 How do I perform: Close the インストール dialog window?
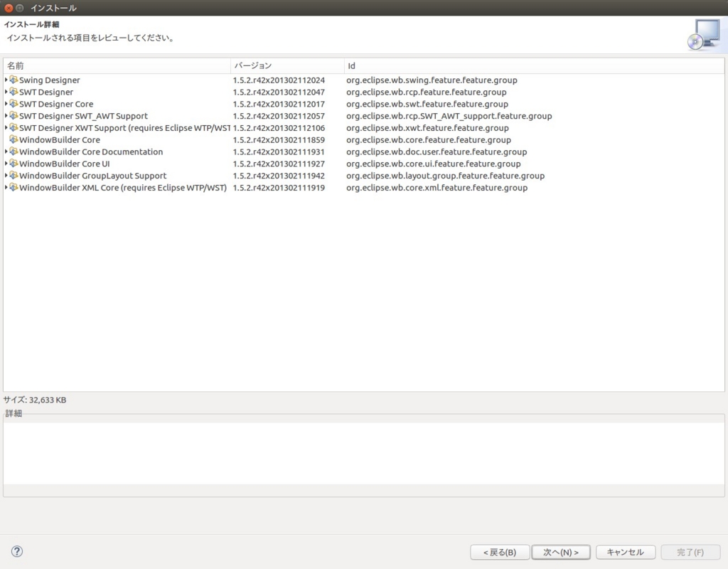[x=9, y=8]
